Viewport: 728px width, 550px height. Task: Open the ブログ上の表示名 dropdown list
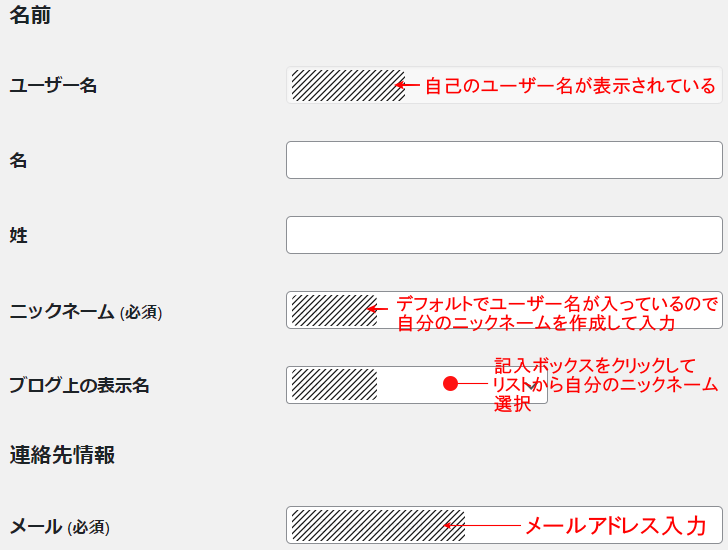click(x=415, y=385)
